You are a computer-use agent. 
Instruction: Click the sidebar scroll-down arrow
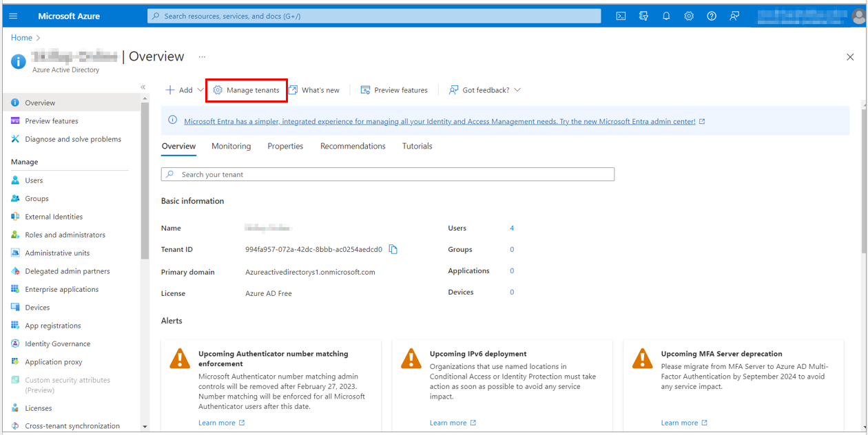click(145, 427)
